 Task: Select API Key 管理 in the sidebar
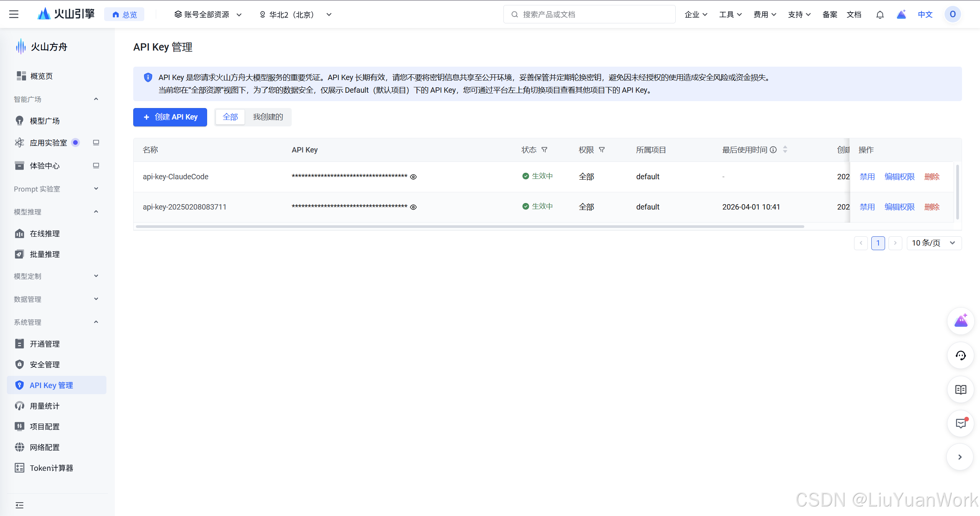point(57,385)
